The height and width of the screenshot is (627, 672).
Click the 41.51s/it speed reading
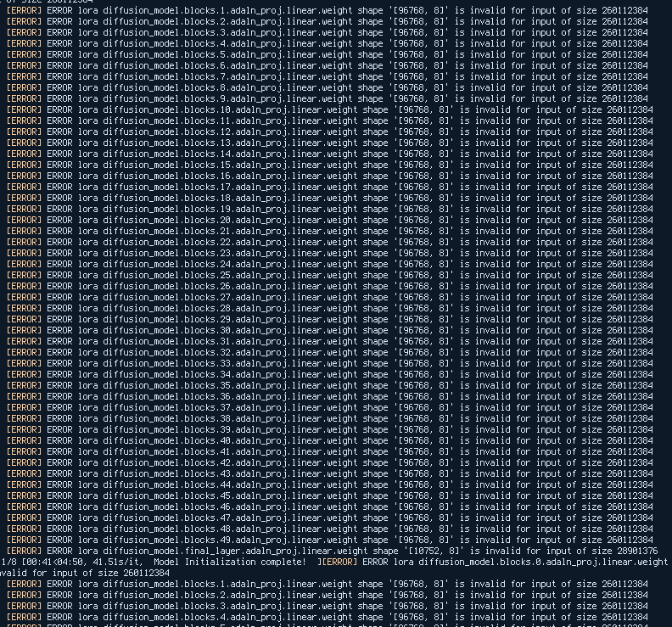(x=117, y=563)
